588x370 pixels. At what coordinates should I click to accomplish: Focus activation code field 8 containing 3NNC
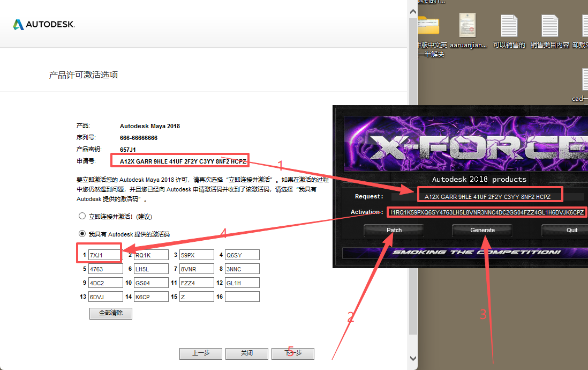pos(242,269)
